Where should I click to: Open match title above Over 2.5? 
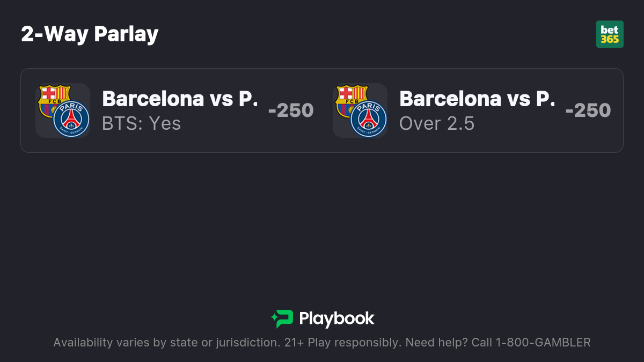(478, 99)
